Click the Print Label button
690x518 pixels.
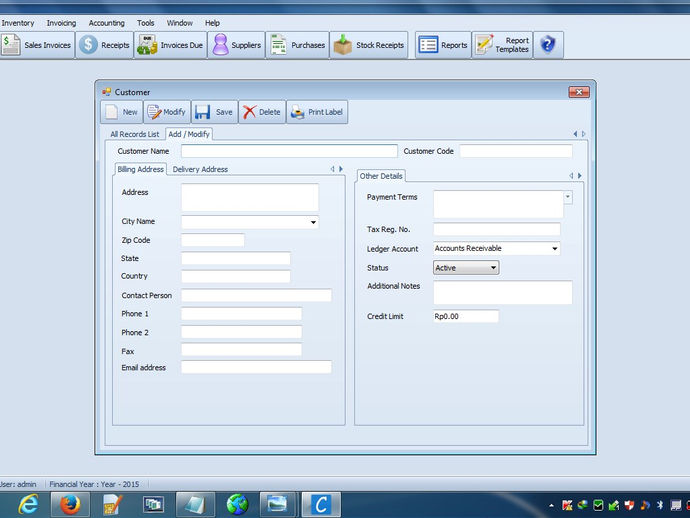pyautogui.click(x=317, y=112)
